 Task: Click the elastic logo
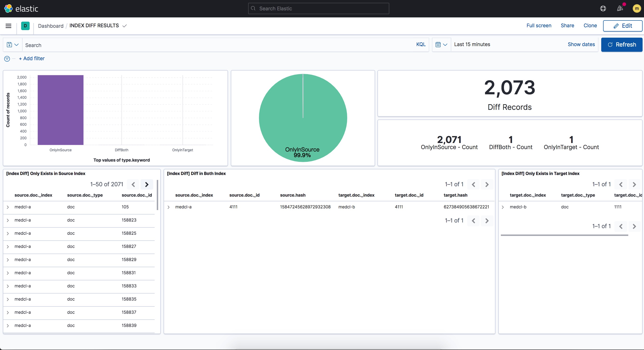click(21, 8)
